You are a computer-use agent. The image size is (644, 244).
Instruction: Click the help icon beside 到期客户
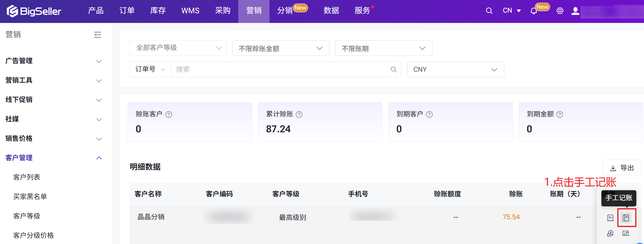point(429,114)
